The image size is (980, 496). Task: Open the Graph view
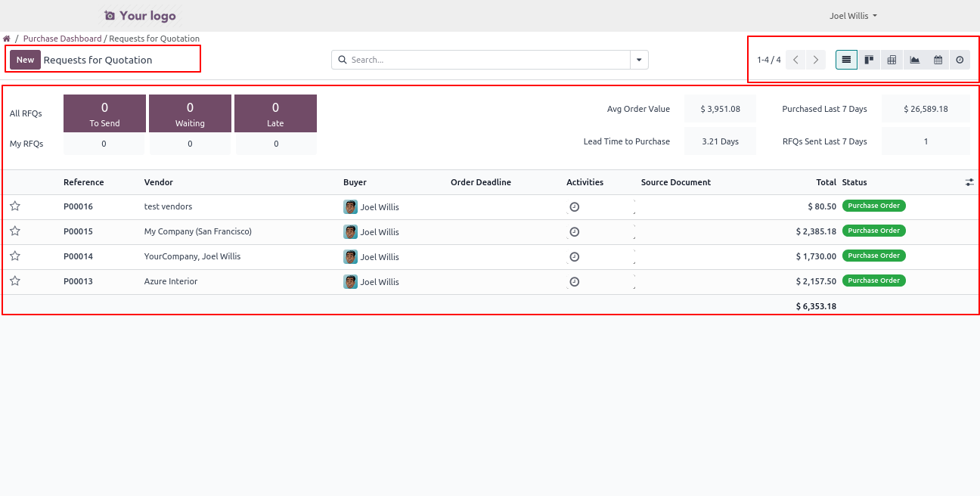coord(915,60)
